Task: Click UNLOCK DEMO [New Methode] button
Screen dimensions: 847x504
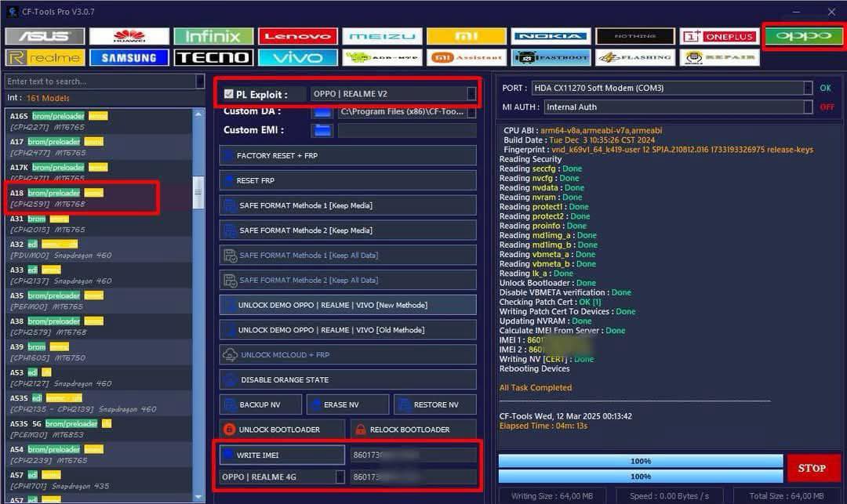Action: [x=348, y=305]
